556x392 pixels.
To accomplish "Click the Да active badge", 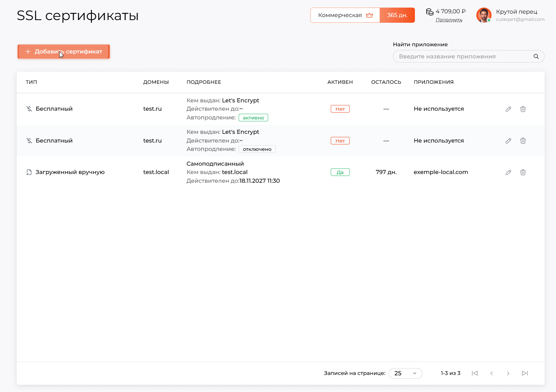I will 340,172.
